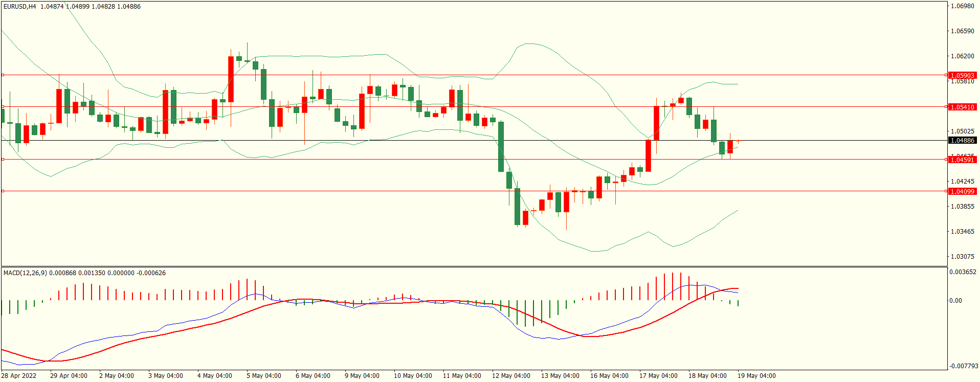Click the red 1.05903 price label

coord(962,75)
